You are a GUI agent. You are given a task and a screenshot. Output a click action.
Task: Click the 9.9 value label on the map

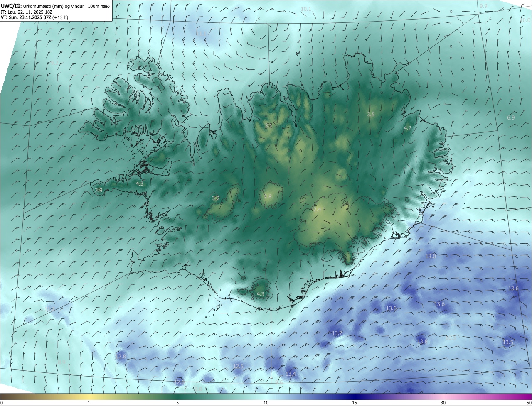tap(483, 6)
